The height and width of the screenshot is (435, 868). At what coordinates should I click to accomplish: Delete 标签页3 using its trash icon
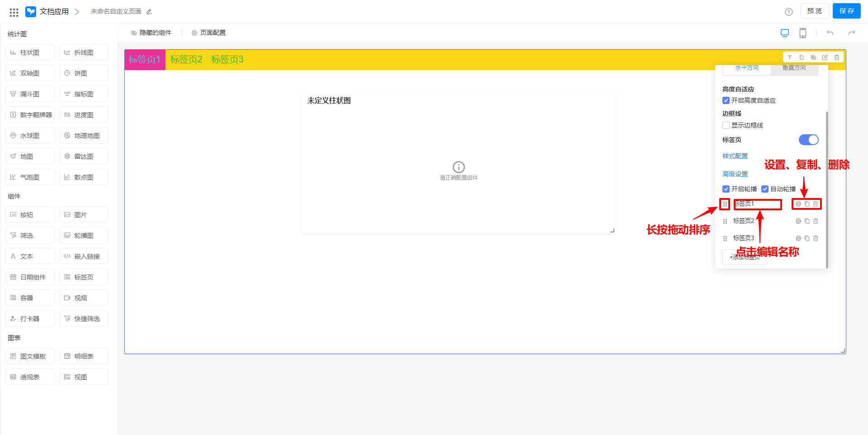(816, 238)
